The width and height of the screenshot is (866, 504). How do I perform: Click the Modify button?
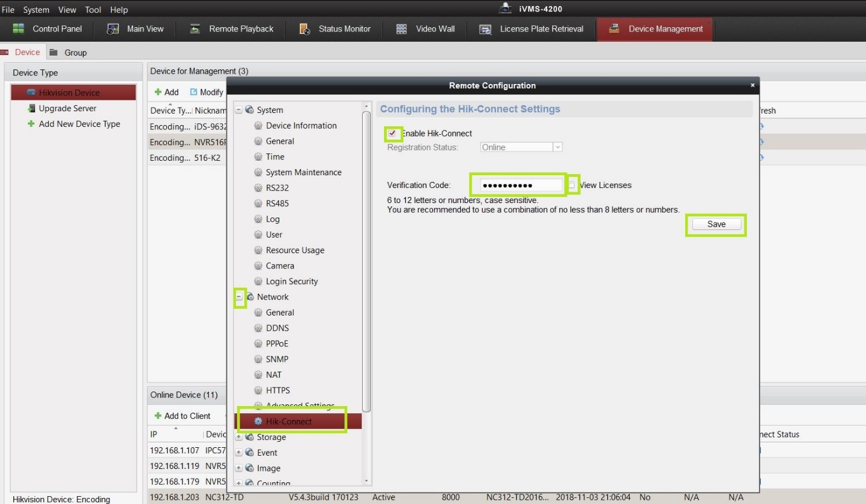pyautogui.click(x=206, y=92)
